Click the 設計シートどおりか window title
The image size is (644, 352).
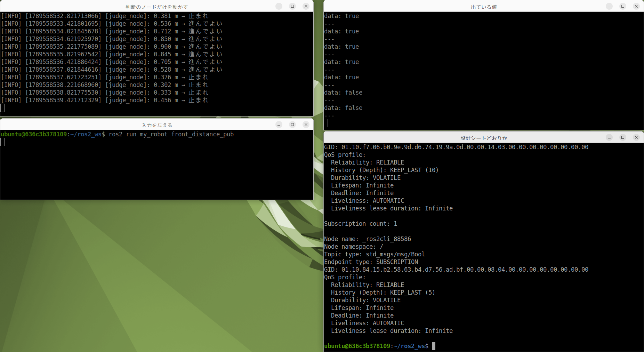[484, 138]
